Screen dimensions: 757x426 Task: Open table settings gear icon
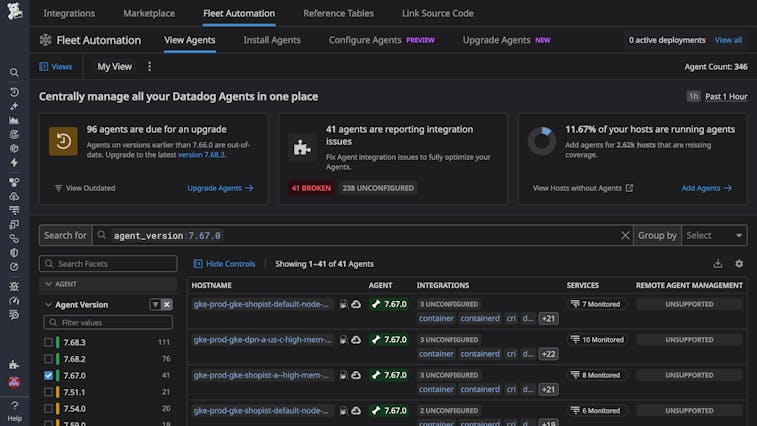coord(739,264)
